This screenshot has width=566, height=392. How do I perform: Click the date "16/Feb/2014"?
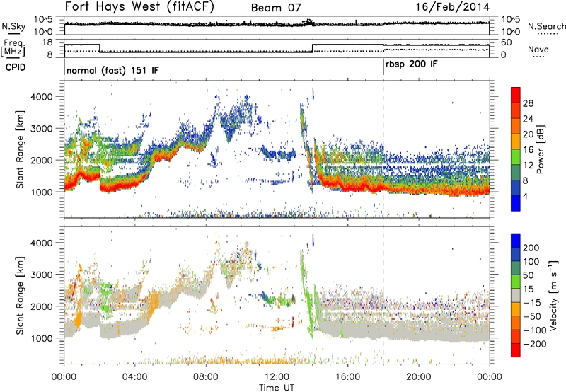tap(453, 7)
